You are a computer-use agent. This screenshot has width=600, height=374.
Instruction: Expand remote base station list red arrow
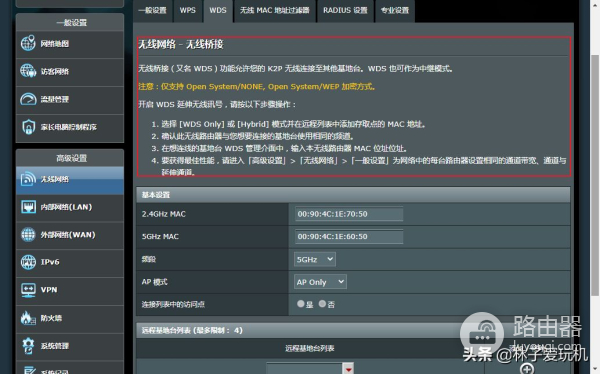tap(348, 369)
